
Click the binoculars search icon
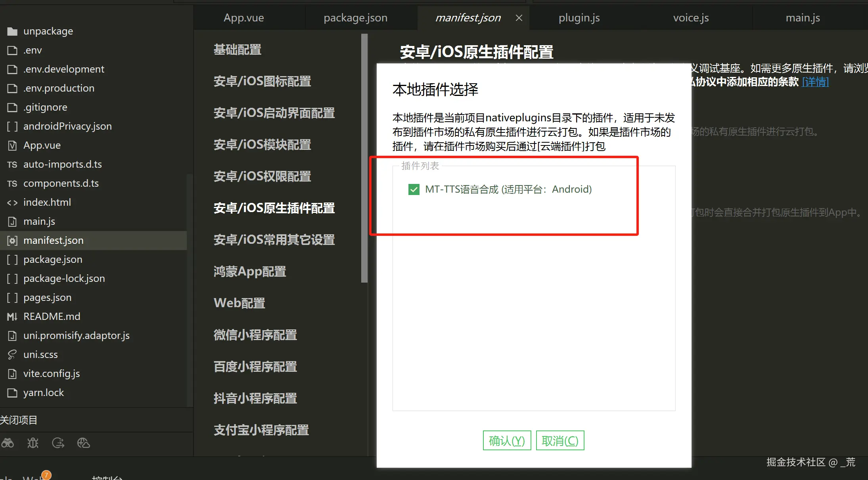pos(8,443)
